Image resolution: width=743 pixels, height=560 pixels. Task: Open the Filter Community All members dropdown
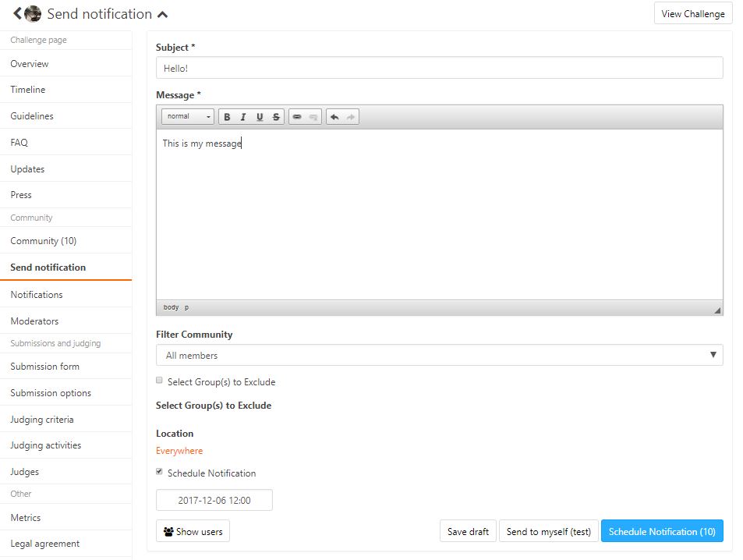pyautogui.click(x=439, y=355)
